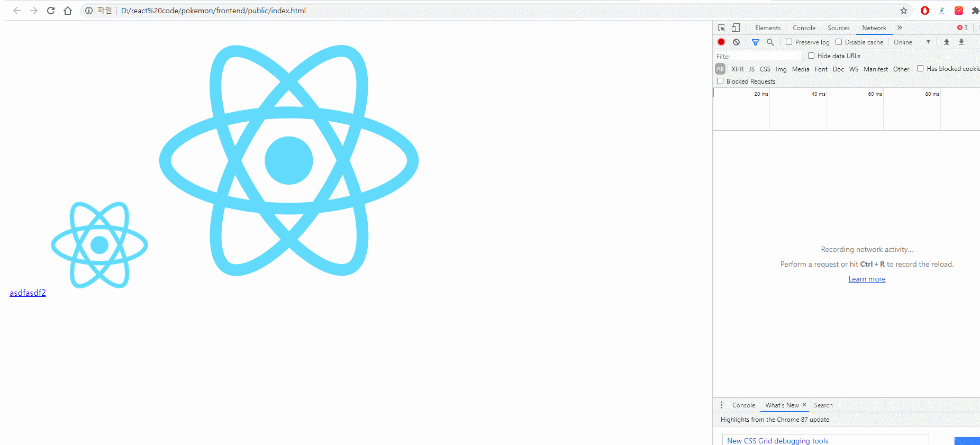Filter requests by XHR
The image size is (980, 445).
737,69
